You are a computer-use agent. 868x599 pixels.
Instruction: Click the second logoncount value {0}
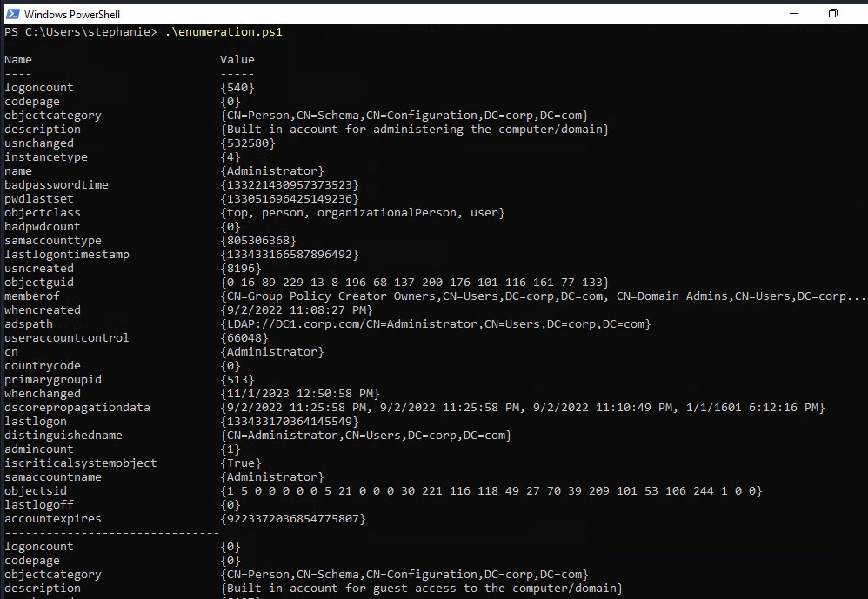coord(230,547)
